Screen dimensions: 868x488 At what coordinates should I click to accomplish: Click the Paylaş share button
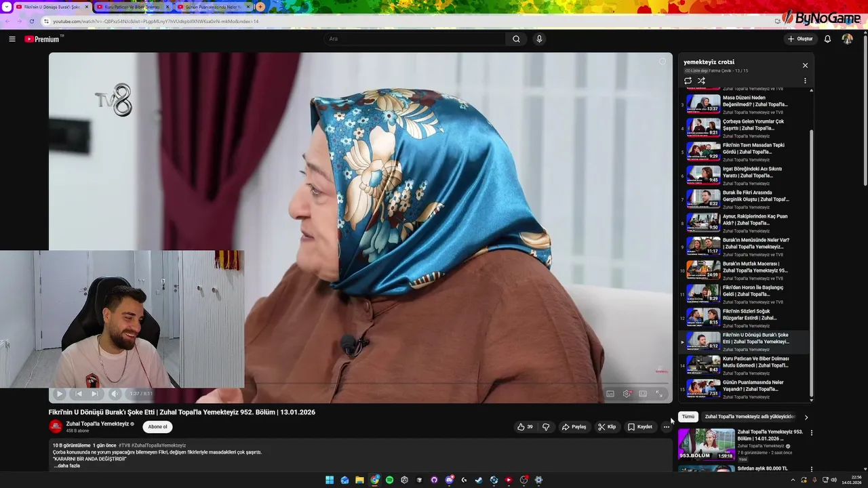[574, 427]
